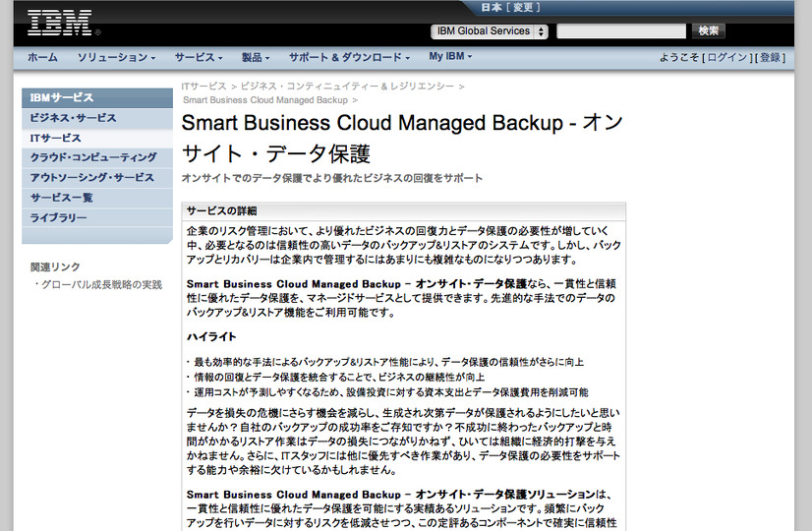Screen dimensions: 812x531
Task: Click the 日本 country label
Action: click(x=492, y=7)
